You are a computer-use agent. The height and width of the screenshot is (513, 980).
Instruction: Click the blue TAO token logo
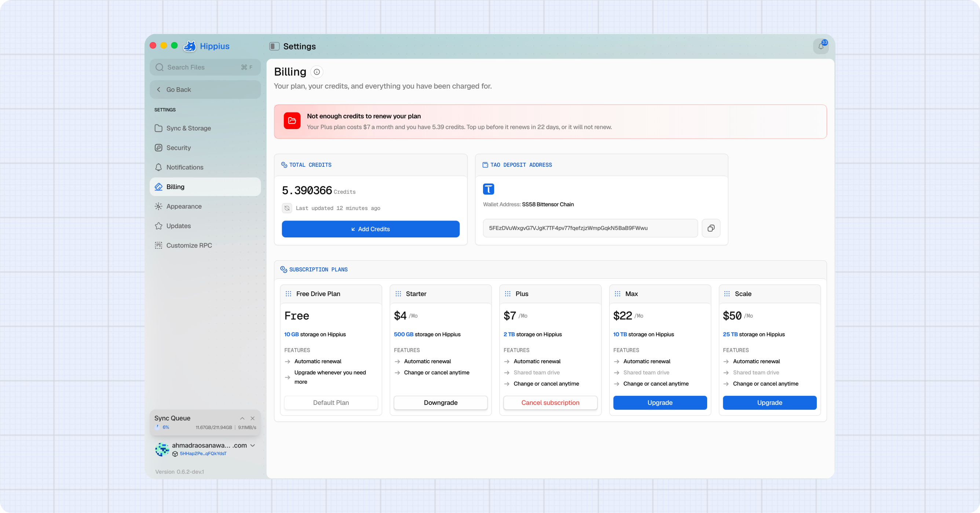click(489, 189)
